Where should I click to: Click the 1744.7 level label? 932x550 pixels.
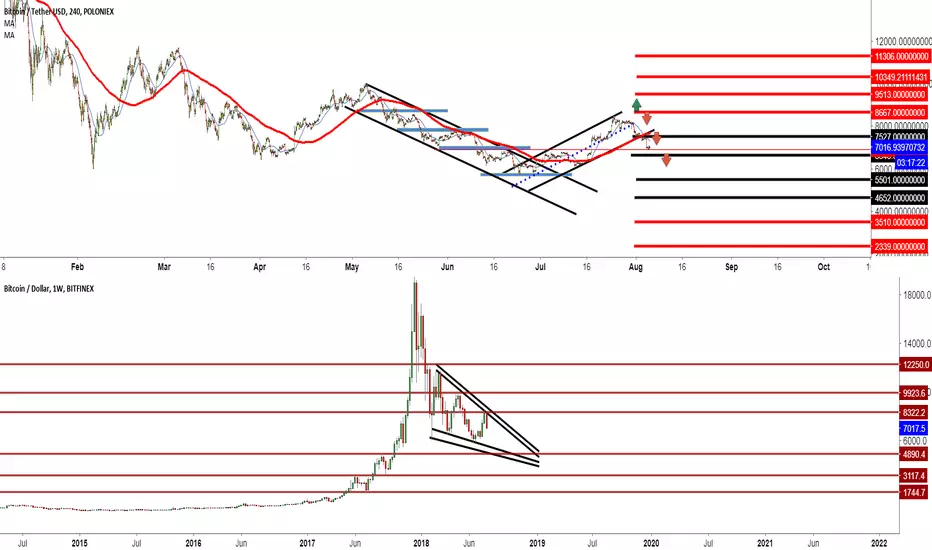914,493
